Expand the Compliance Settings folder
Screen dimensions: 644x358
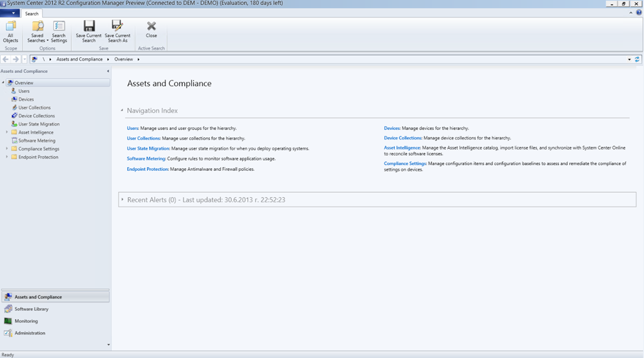click(x=7, y=149)
